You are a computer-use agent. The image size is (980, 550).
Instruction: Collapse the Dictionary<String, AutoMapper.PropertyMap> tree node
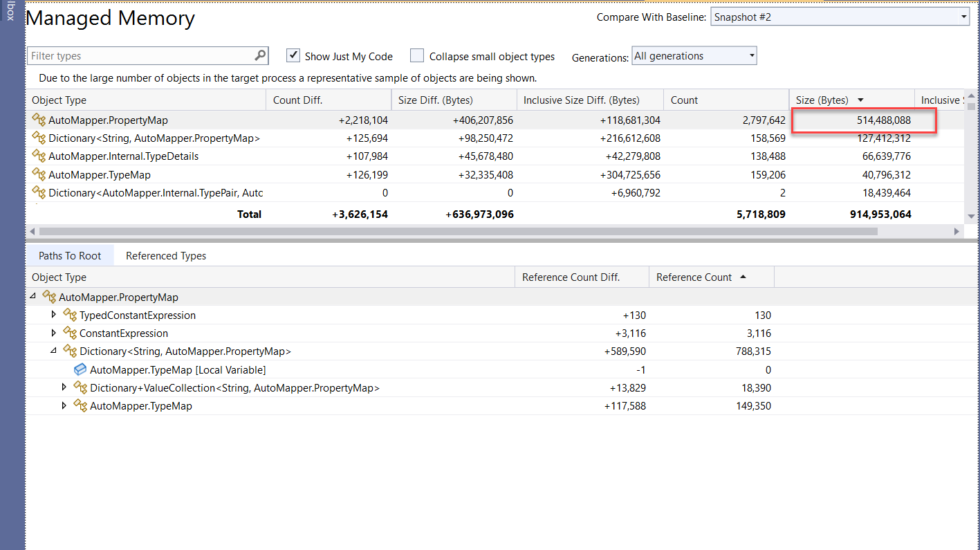point(54,351)
